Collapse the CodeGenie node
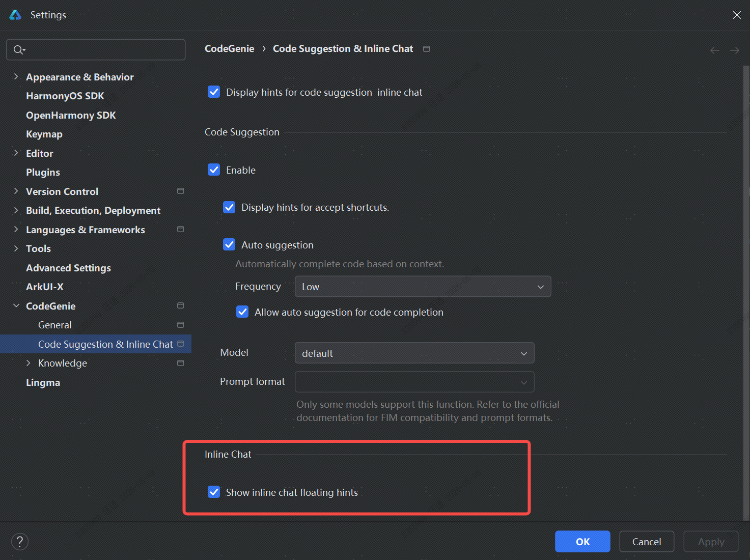 click(16, 306)
